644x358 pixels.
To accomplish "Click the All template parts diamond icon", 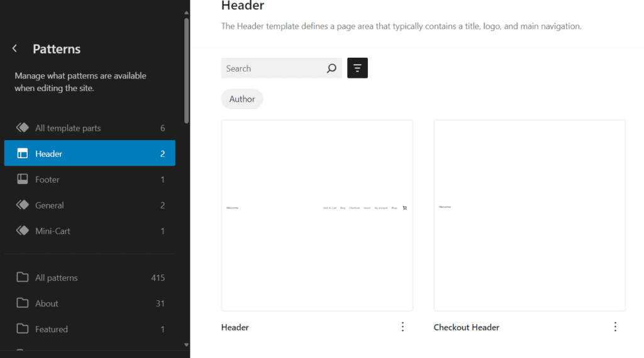I will pyautogui.click(x=22, y=127).
